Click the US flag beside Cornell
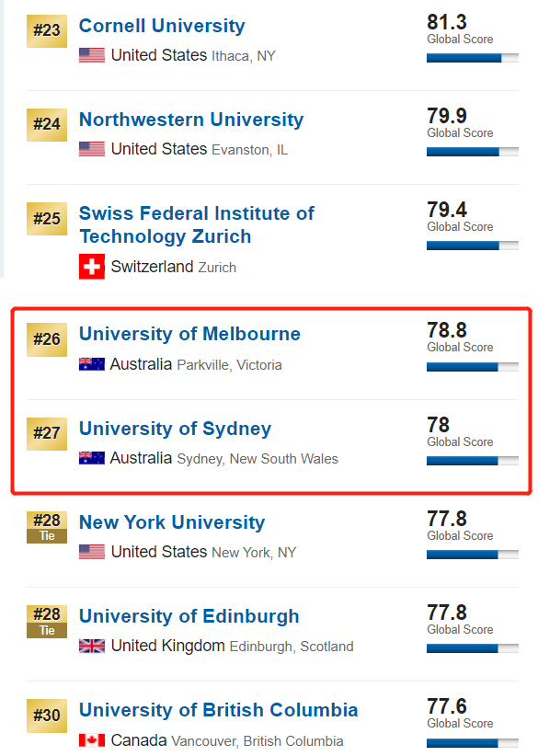This screenshot has height=756, width=538. tap(92, 55)
